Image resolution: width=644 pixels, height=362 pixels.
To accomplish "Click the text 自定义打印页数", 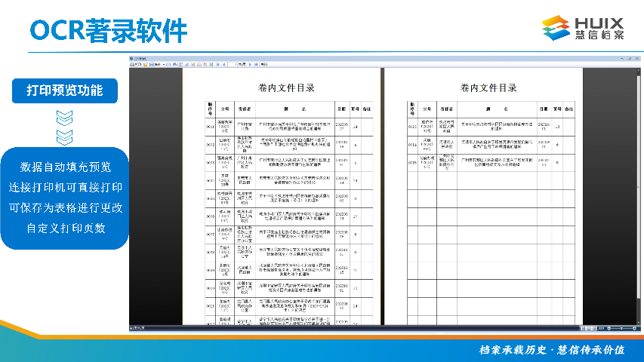I will 66,229.
